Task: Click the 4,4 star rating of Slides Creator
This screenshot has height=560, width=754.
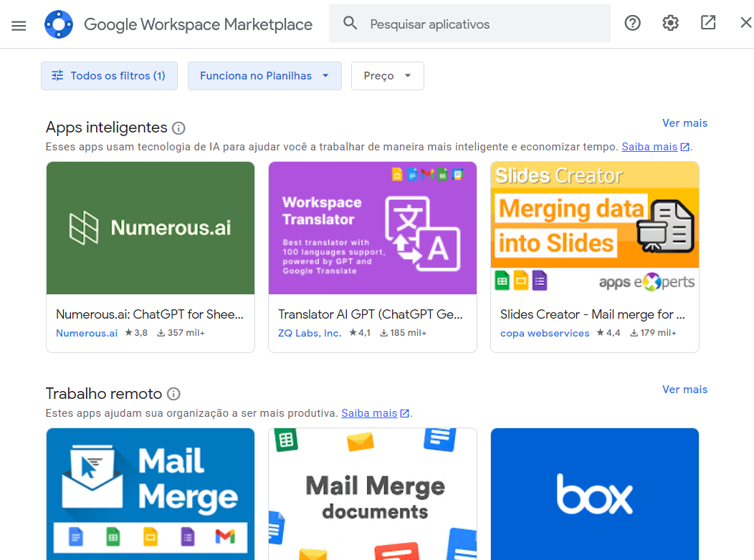Action: [x=609, y=333]
